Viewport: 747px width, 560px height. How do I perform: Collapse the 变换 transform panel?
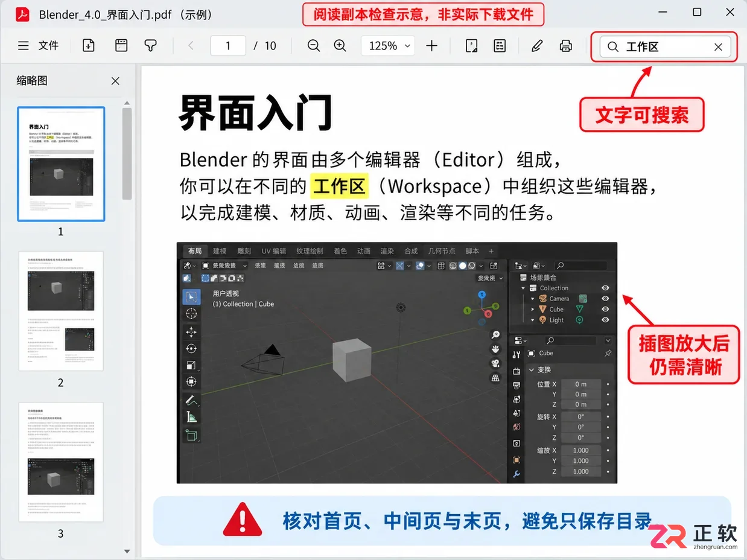(532, 369)
